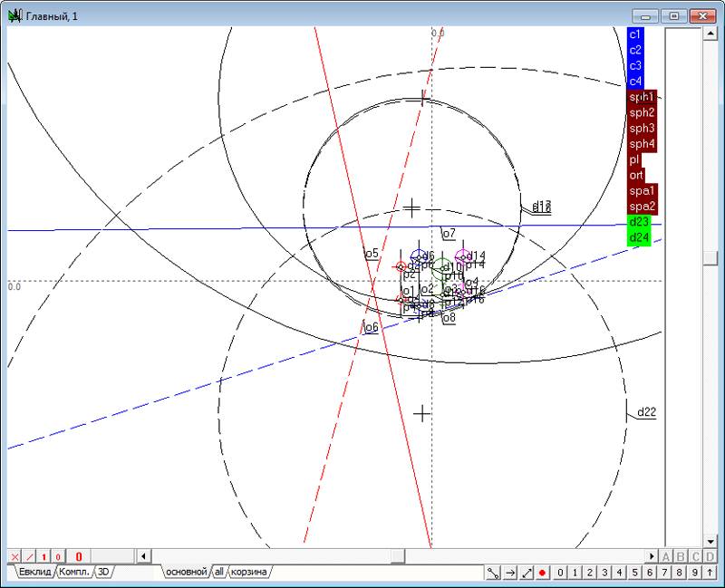Screen dimensions: 725x588
Task: Select the green d24 object label
Action: (x=639, y=238)
